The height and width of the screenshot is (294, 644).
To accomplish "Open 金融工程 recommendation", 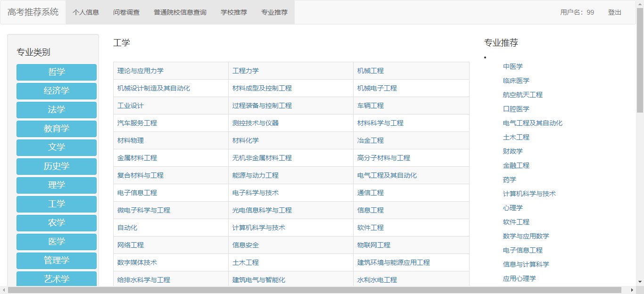I will (516, 165).
